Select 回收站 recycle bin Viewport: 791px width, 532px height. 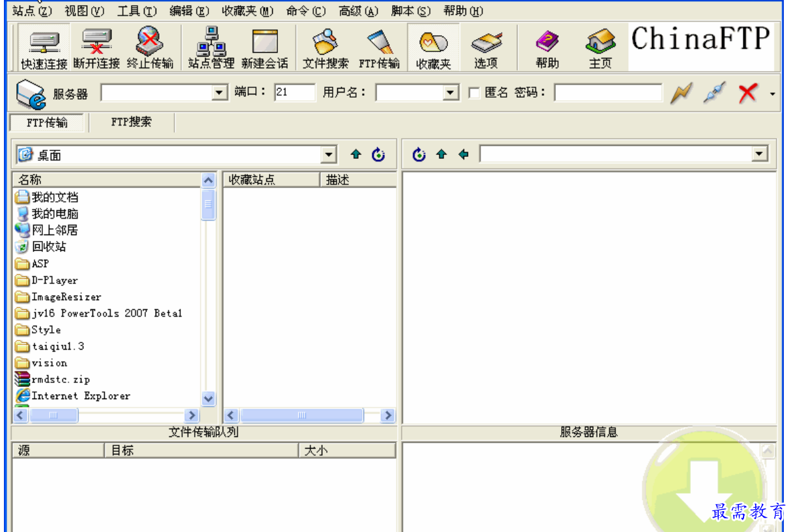(40, 247)
